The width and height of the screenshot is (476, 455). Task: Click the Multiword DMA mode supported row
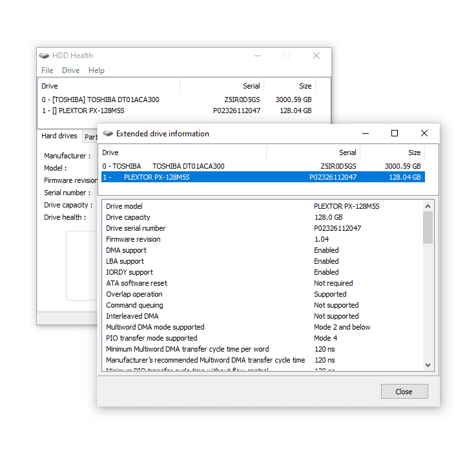click(x=263, y=327)
